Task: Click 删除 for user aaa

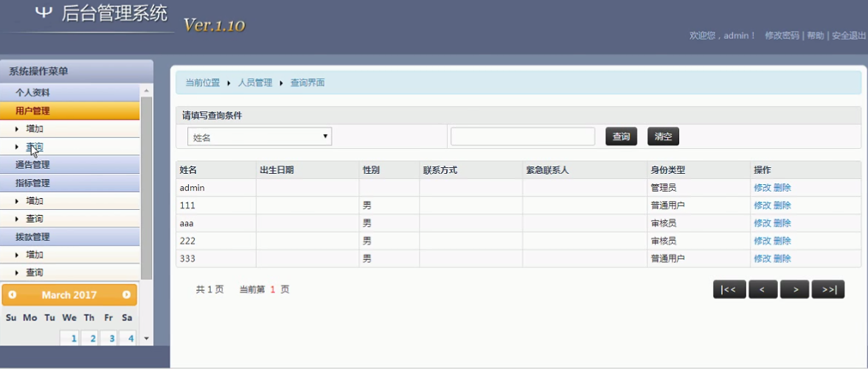Action: (782, 223)
